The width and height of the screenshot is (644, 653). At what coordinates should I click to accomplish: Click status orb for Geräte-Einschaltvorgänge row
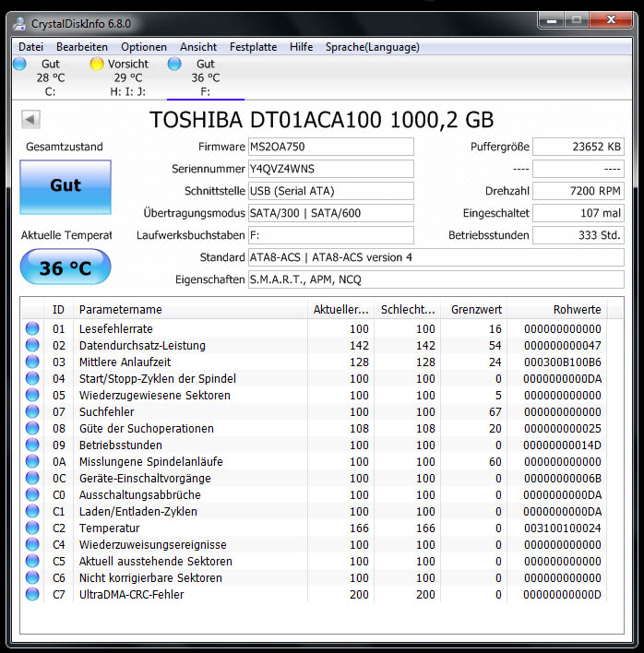(x=32, y=478)
